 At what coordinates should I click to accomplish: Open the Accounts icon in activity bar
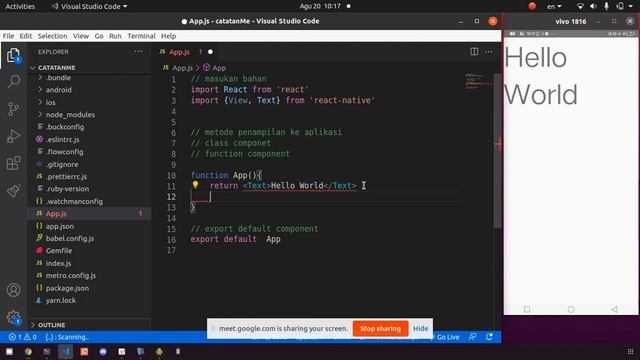pos(13,290)
